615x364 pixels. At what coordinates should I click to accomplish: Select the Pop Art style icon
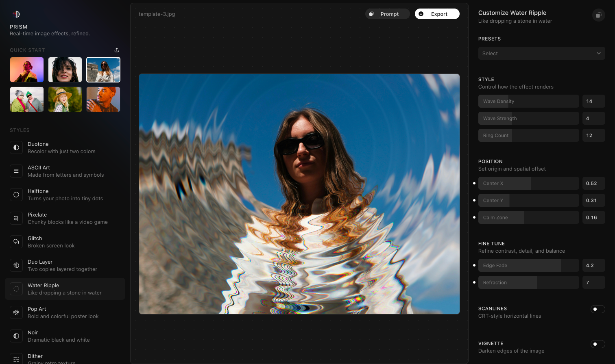point(16,312)
